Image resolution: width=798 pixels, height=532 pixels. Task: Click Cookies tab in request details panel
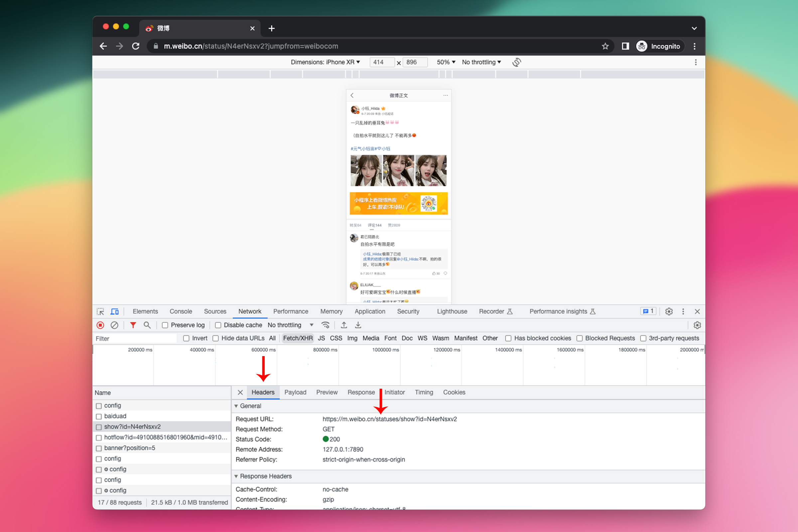[454, 392]
